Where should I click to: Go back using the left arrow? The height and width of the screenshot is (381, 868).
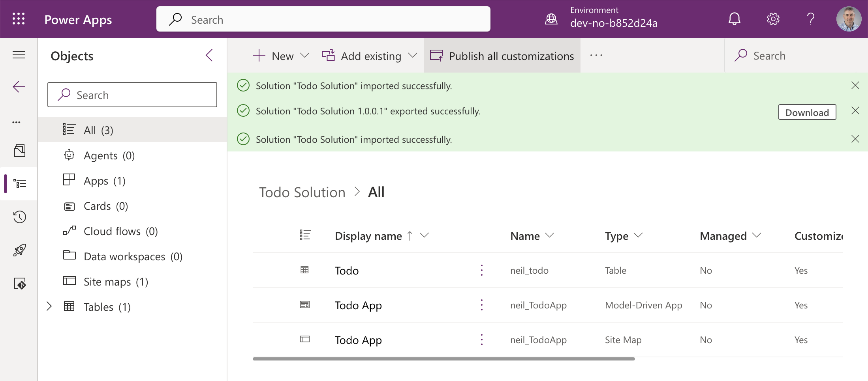coord(19,87)
